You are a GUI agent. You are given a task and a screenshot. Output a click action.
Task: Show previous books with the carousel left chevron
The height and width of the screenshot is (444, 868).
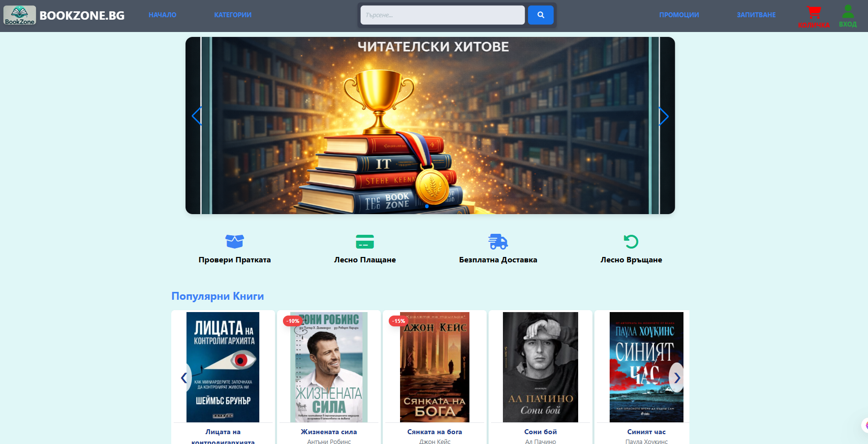pos(184,378)
